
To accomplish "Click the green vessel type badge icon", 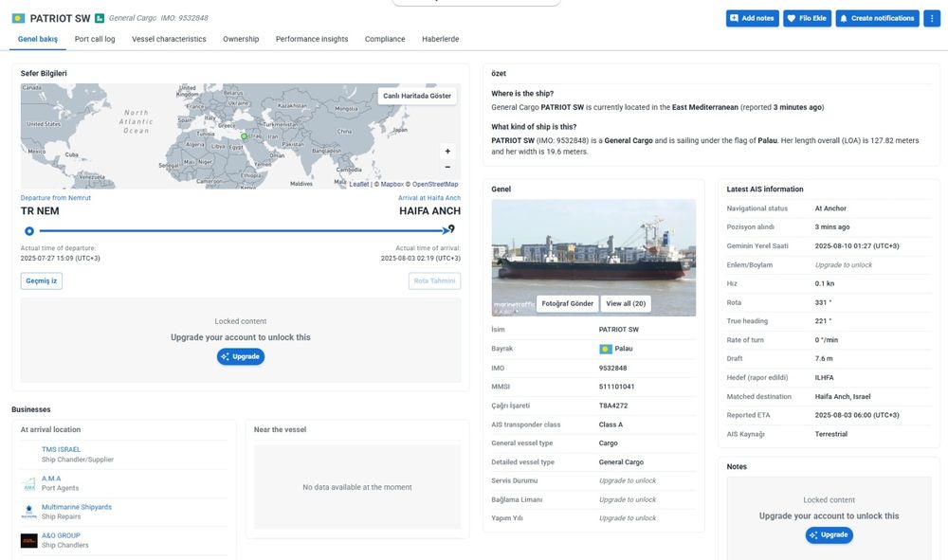I will click(x=100, y=18).
